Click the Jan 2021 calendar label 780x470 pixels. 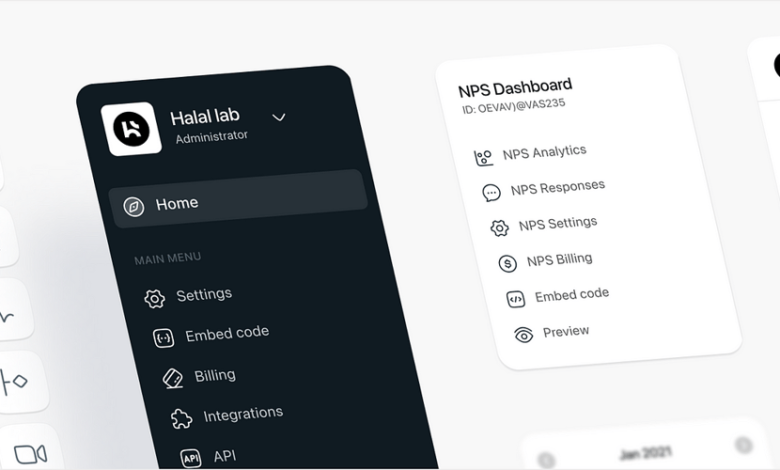coord(646,453)
